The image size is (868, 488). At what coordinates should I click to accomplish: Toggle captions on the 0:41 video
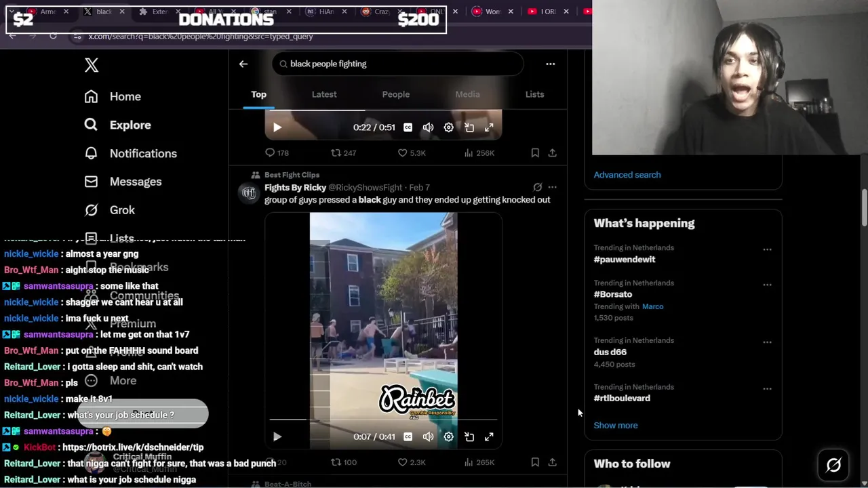coord(408,436)
